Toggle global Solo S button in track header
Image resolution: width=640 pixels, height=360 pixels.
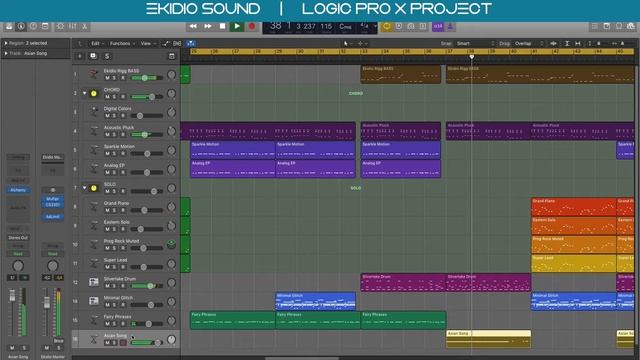click(107, 56)
